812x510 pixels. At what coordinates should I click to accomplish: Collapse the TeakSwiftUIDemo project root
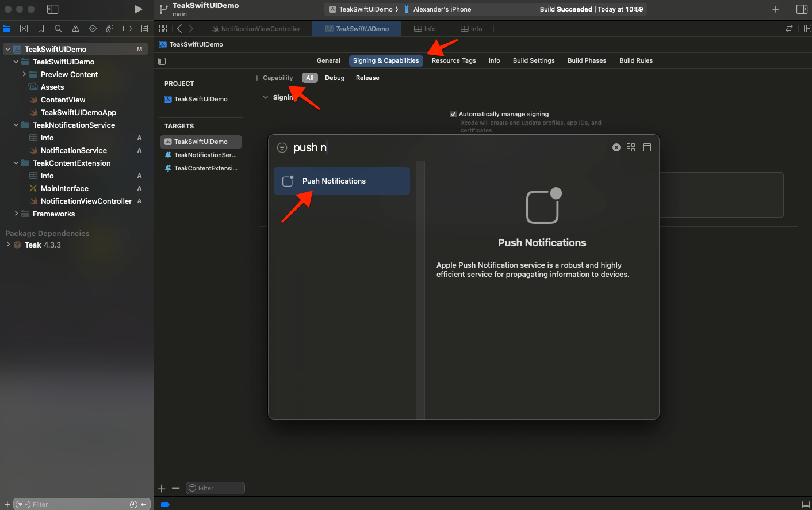7,49
